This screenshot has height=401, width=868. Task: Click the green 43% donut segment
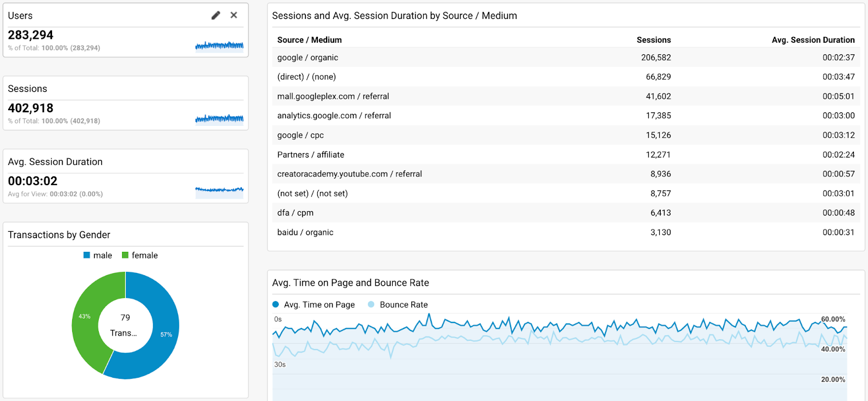(87, 320)
